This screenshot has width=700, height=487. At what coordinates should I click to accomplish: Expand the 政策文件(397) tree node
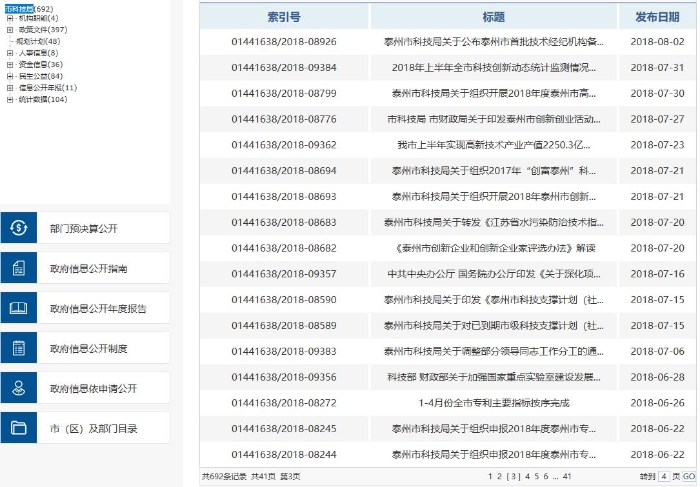[x=10, y=30]
